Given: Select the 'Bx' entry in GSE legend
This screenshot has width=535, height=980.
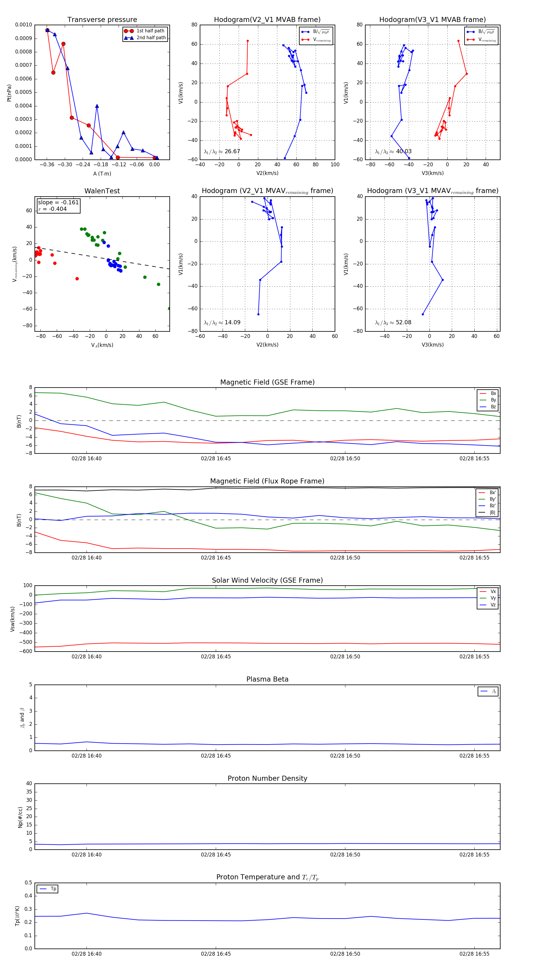Looking at the screenshot, I should [488, 393].
